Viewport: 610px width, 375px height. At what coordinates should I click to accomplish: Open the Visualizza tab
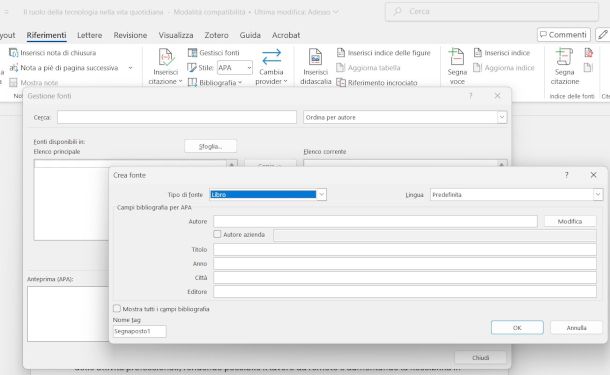(x=176, y=35)
